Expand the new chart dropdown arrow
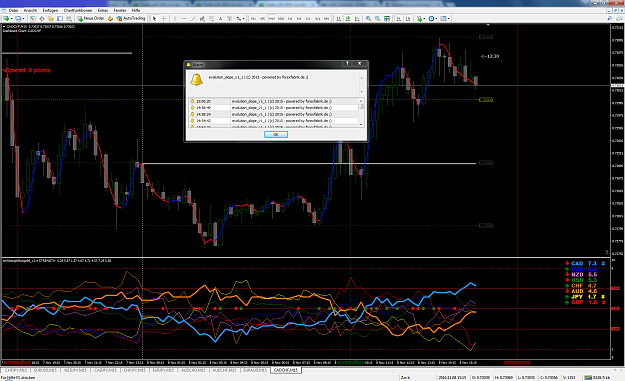This screenshot has width=625, height=381. click(12, 18)
